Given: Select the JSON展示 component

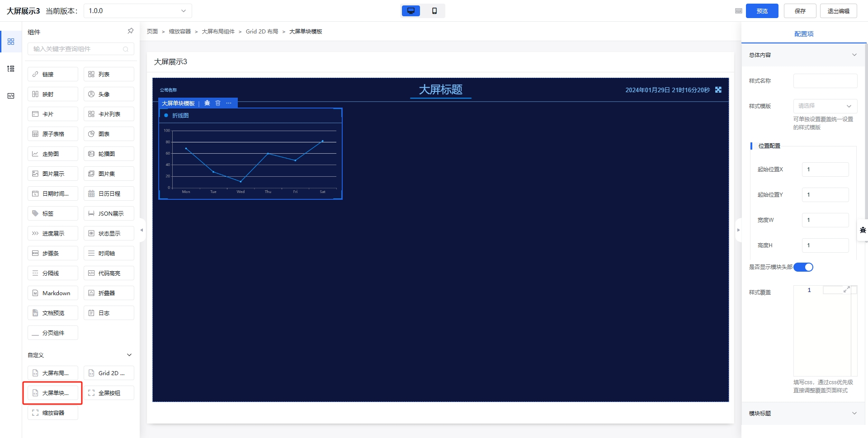Looking at the screenshot, I should tap(109, 213).
